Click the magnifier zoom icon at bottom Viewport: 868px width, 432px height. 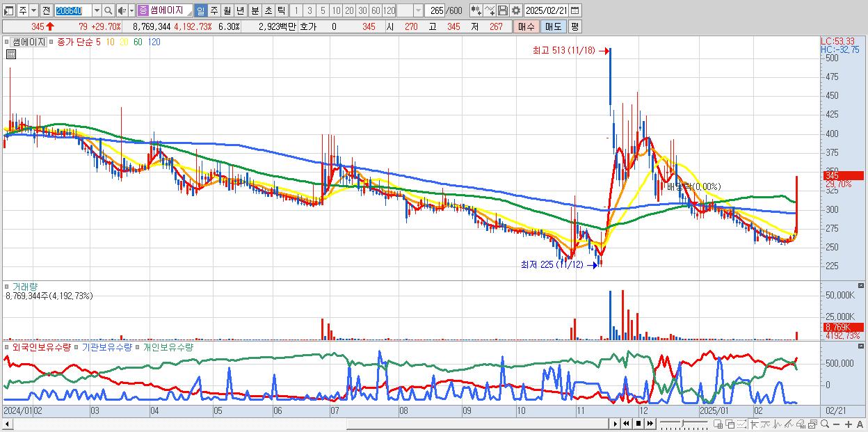click(x=825, y=424)
